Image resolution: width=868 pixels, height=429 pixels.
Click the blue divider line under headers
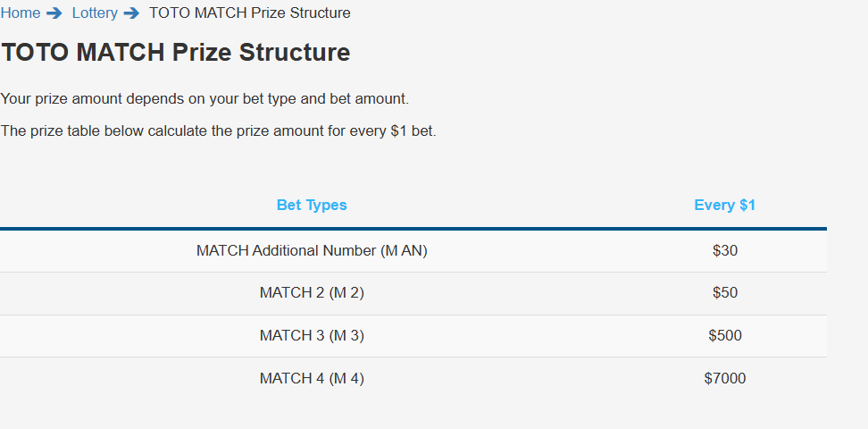pos(413,229)
